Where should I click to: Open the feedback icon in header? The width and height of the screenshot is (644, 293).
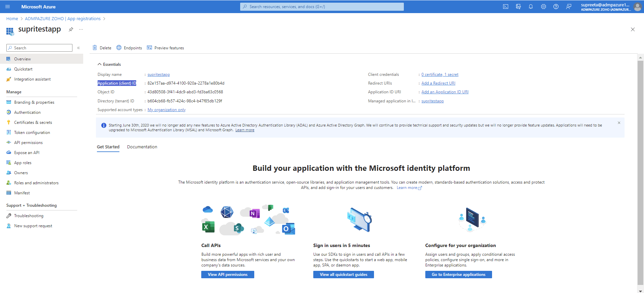569,7
